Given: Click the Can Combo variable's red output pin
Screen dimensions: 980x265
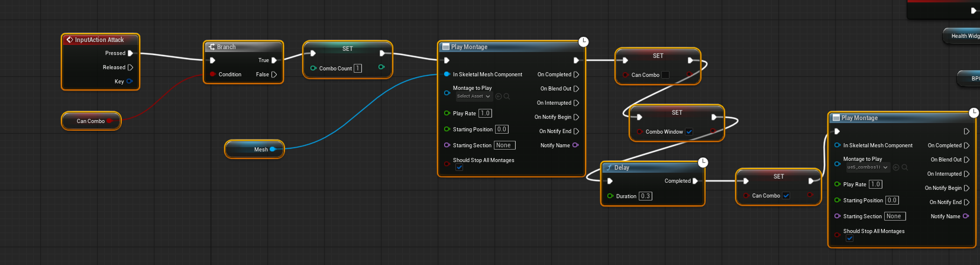Looking at the screenshot, I should coord(109,121).
